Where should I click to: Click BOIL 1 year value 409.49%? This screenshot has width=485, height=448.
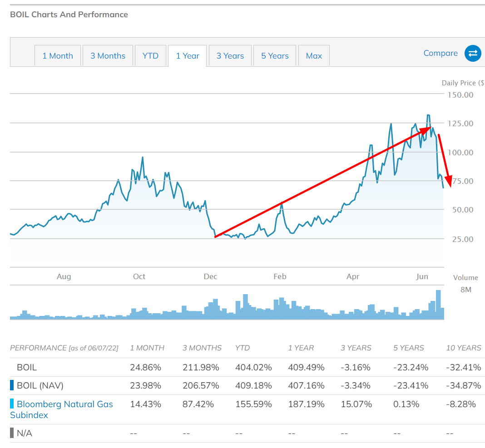306,367
